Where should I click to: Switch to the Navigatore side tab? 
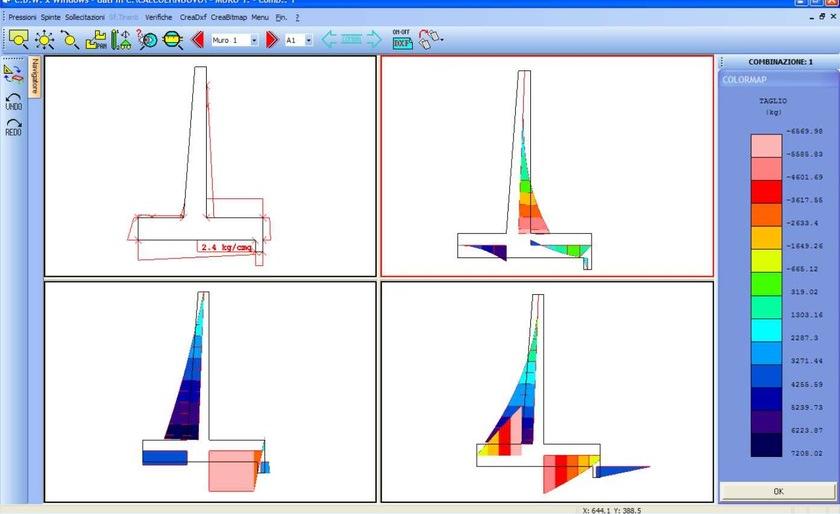(34, 76)
